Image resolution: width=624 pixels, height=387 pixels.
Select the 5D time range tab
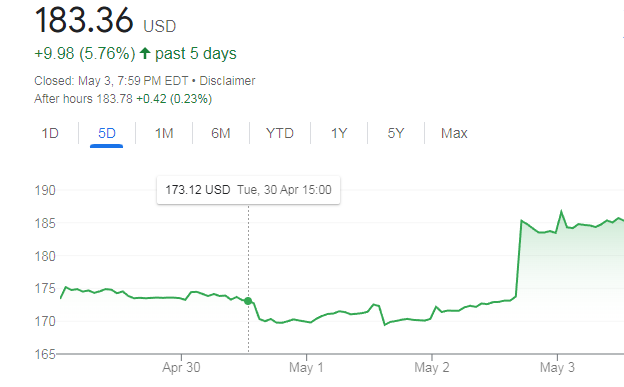(x=107, y=133)
